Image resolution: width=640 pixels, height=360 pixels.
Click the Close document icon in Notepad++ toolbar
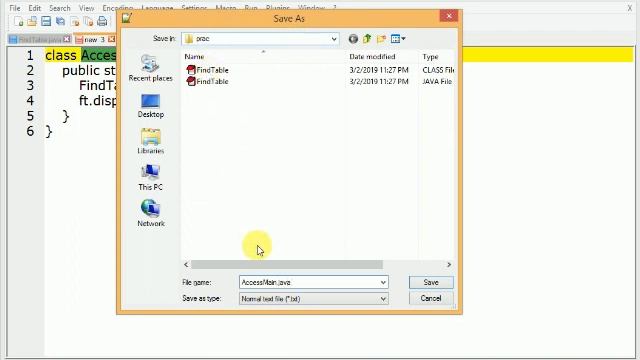pos(74,21)
